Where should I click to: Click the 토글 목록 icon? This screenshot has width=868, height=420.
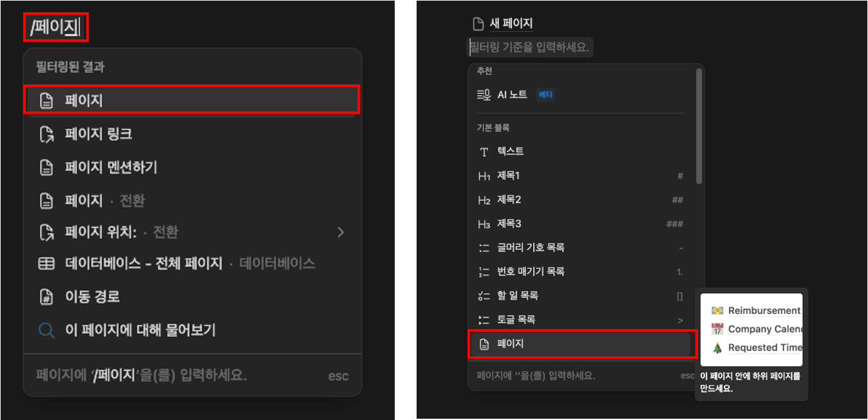(x=484, y=320)
